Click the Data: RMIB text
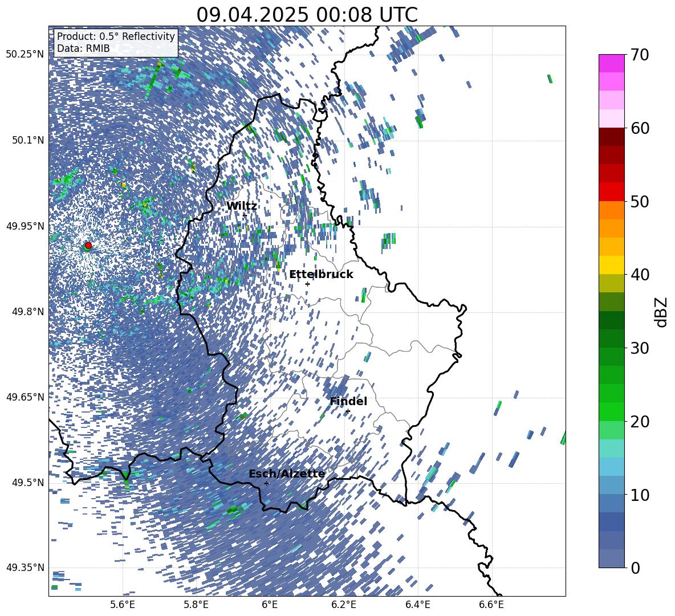Screen dimensions: 675x616 pyautogui.click(x=83, y=48)
